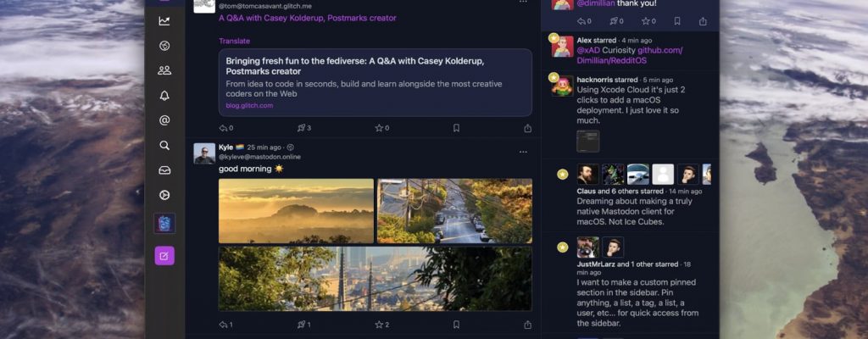Open the Federated globe timeline icon
This screenshot has height=339, width=868.
pos(164,45)
